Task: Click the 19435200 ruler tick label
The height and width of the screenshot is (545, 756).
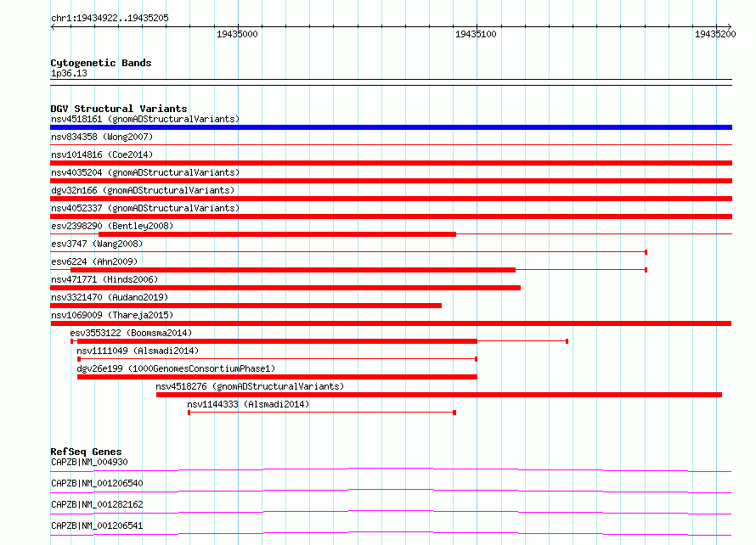Action: pos(715,34)
